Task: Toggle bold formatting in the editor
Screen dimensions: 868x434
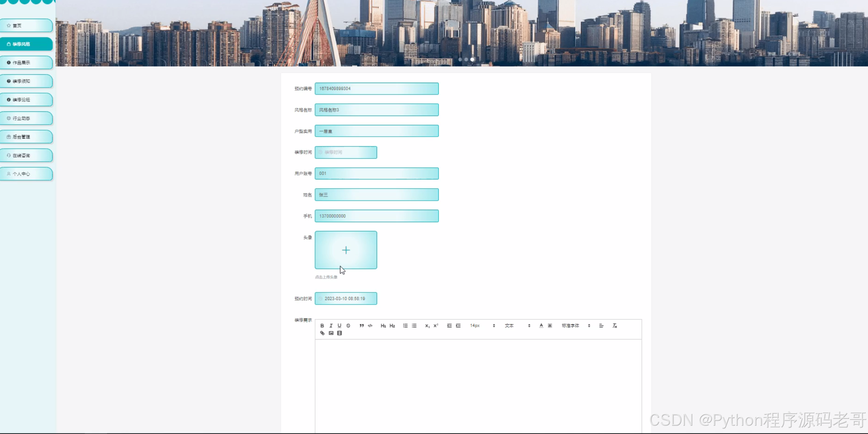Action: click(x=322, y=326)
